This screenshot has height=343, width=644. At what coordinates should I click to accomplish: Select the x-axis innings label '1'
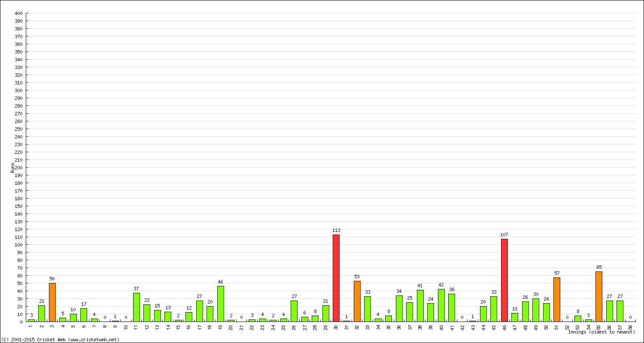point(31,327)
